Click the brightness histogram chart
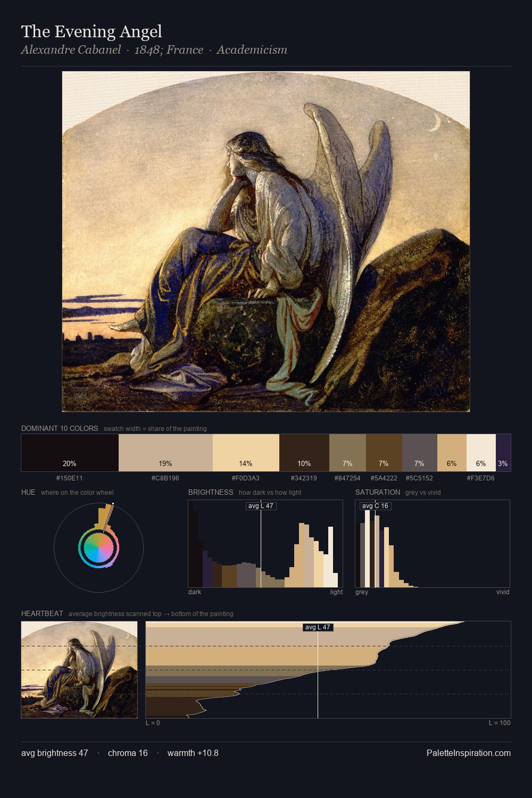532x798 pixels. pos(265,544)
